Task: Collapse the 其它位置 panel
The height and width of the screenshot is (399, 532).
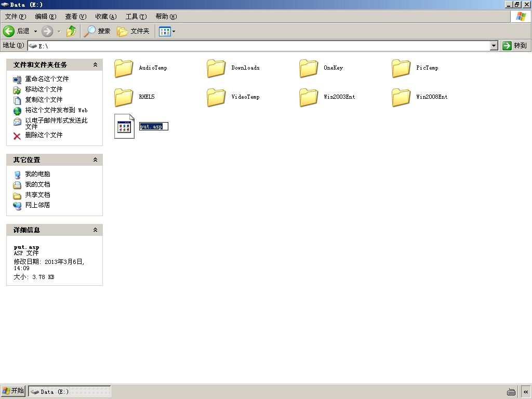Action: tap(96, 159)
